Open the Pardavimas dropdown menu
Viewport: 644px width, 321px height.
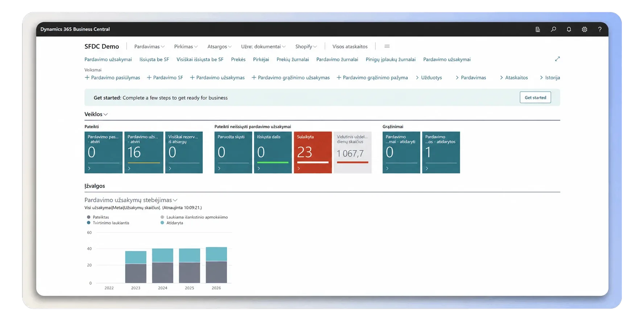[149, 46]
